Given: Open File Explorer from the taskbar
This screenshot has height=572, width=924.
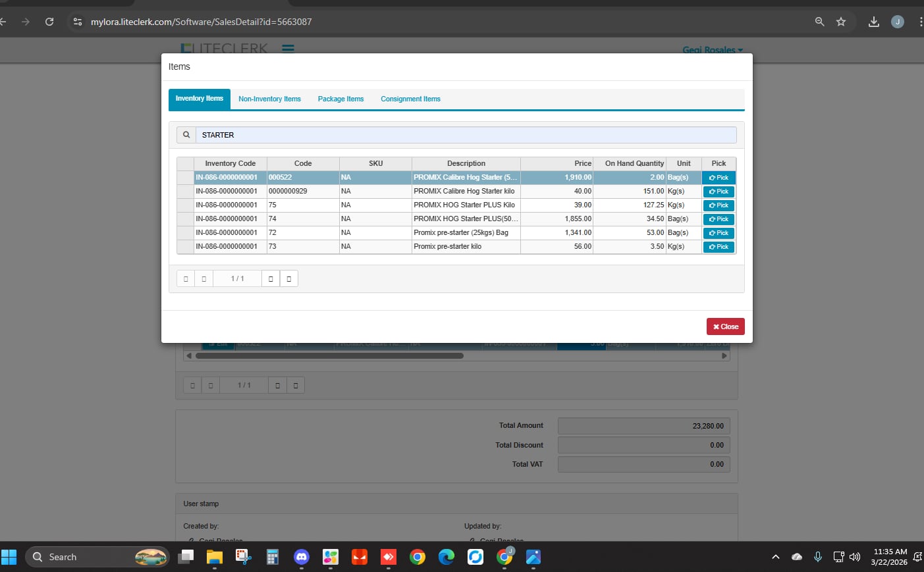Looking at the screenshot, I should 215,557.
